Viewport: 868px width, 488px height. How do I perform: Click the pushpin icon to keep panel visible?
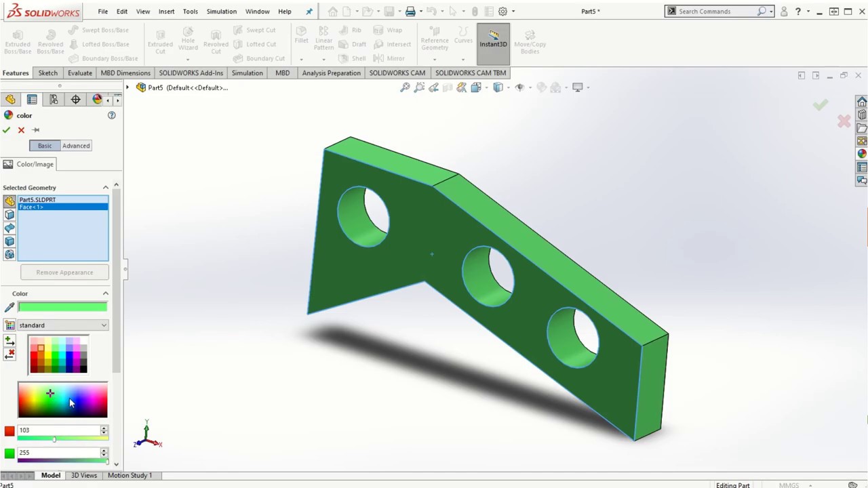point(35,130)
